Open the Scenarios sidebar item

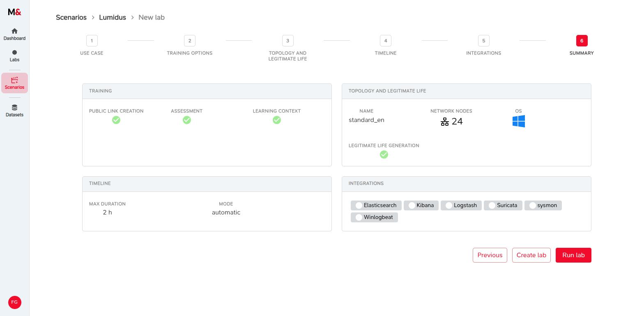tap(14, 83)
